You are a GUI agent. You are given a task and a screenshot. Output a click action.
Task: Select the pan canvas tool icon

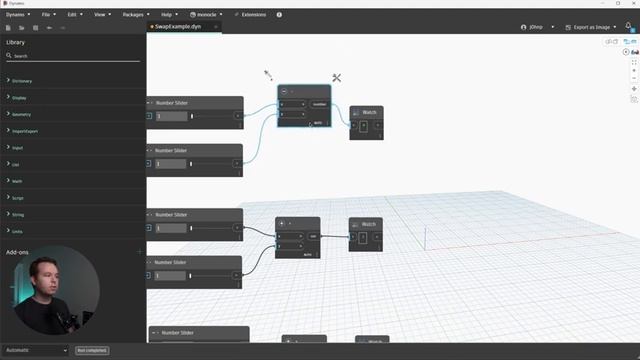pos(634,89)
